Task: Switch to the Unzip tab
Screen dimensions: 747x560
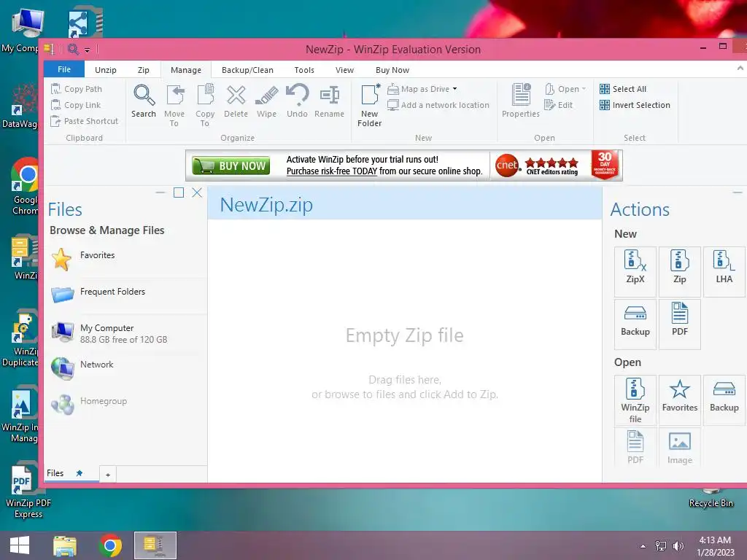Action: coord(106,70)
